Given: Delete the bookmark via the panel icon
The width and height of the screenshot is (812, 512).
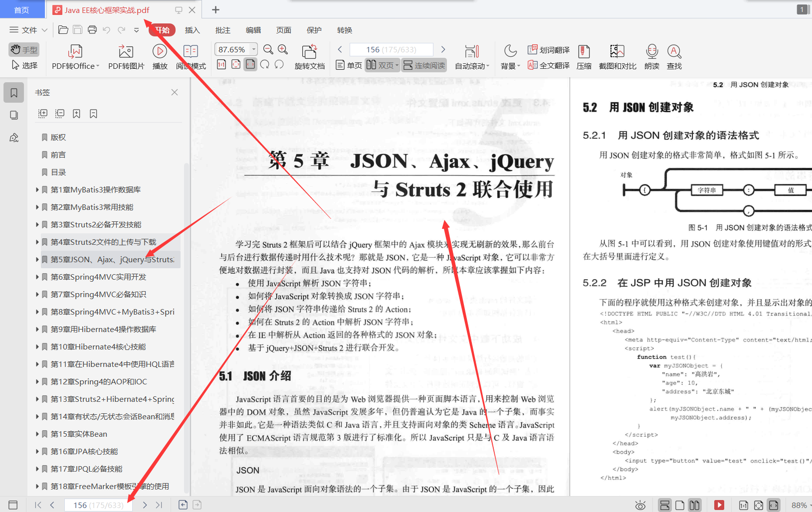Looking at the screenshot, I should (93, 114).
